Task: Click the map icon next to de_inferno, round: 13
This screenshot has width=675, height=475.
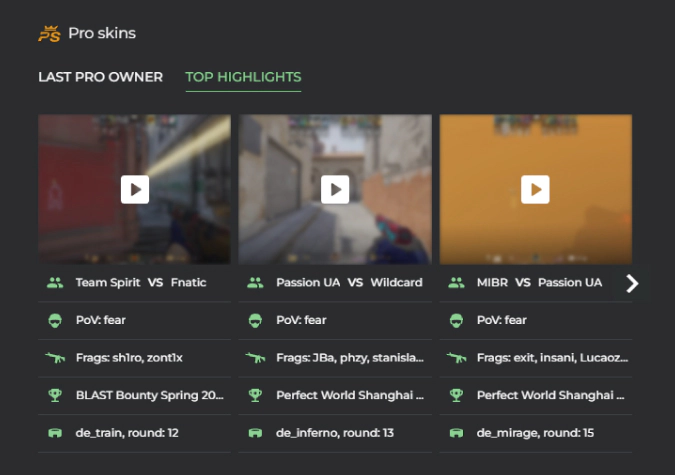Action: 255,433
